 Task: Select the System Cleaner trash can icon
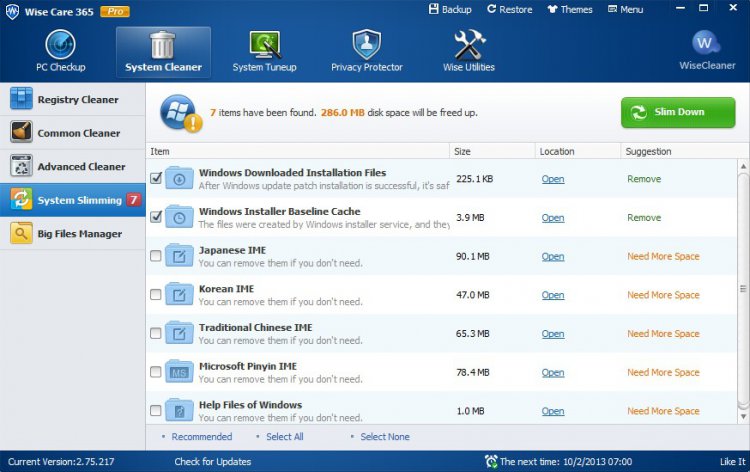coord(163,44)
